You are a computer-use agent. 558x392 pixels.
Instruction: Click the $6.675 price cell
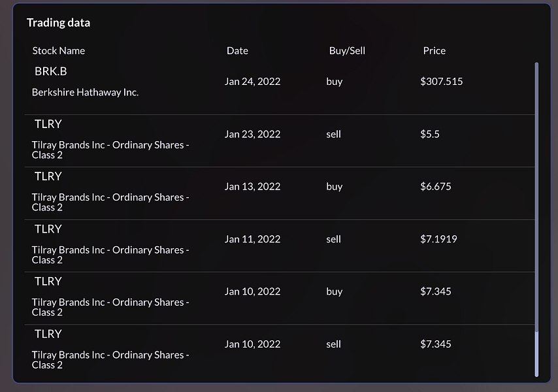pyautogui.click(x=436, y=186)
